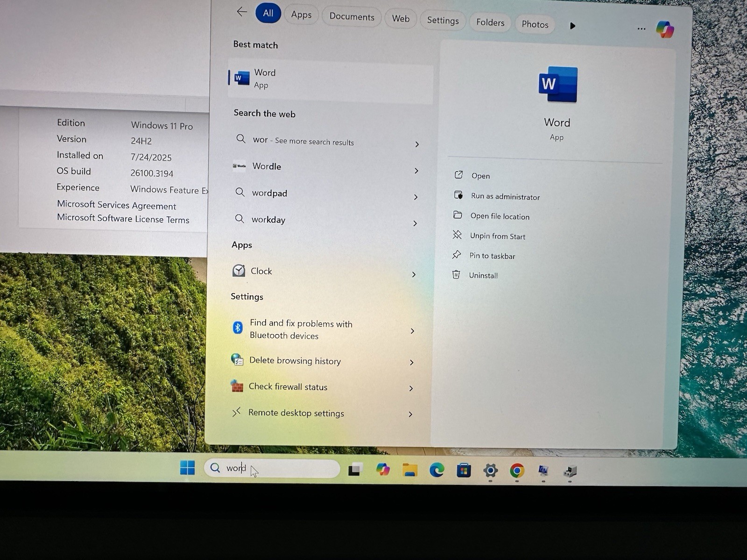Expand Check firewall status chevron
747x560 pixels.
pyautogui.click(x=411, y=388)
